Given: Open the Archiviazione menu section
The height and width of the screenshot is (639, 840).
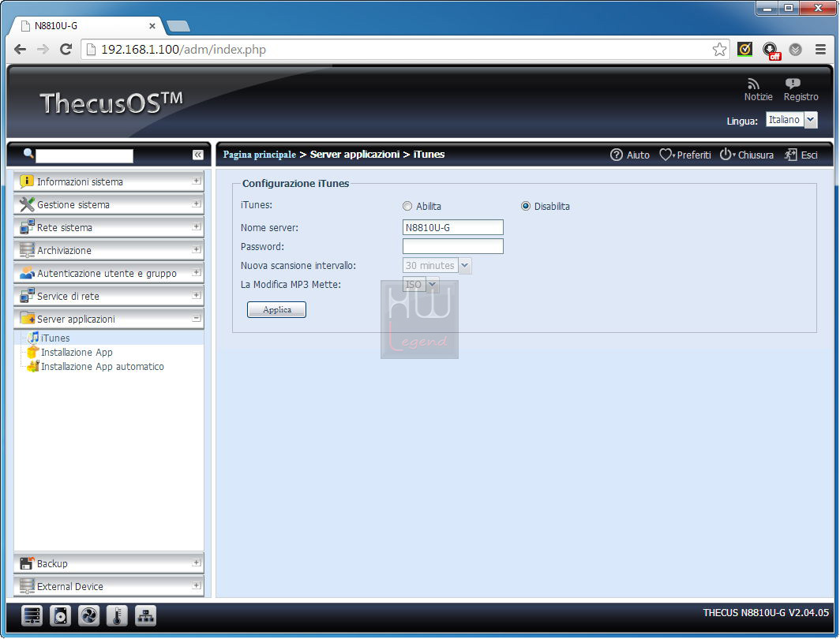Looking at the screenshot, I should [x=109, y=250].
